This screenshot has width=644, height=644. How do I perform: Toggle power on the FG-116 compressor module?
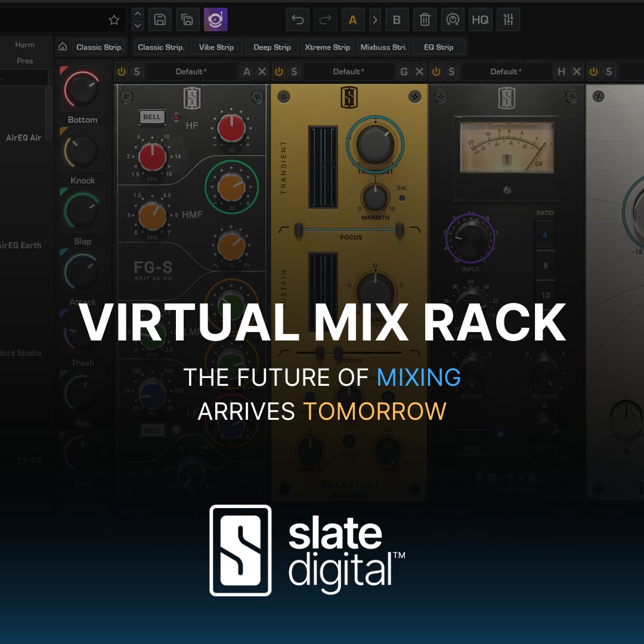436,72
